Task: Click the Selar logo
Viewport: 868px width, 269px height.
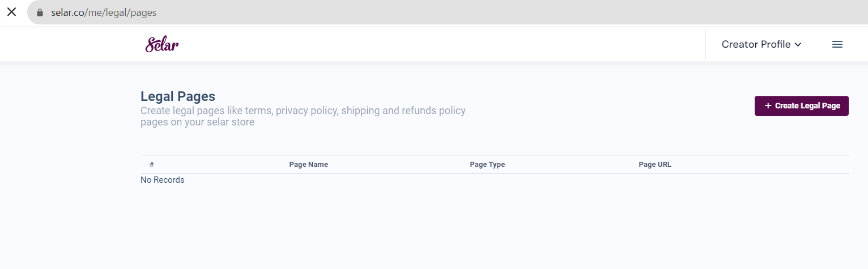Action: pyautogui.click(x=162, y=44)
